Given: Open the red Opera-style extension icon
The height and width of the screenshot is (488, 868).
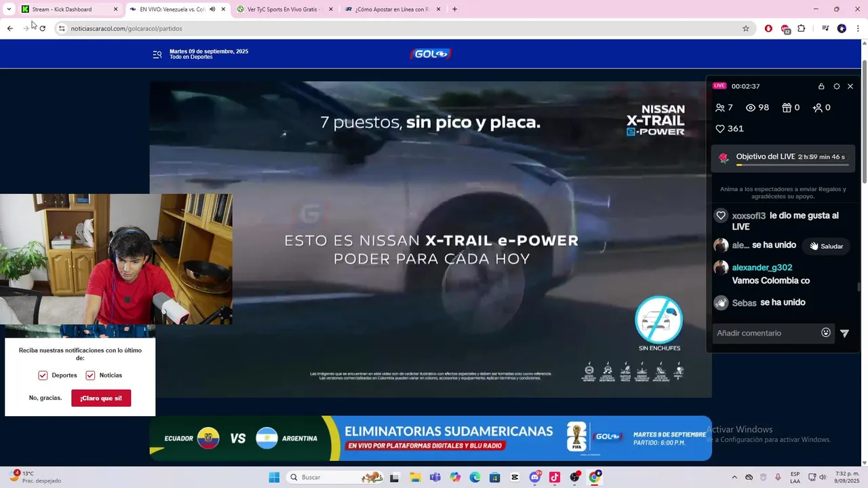Looking at the screenshot, I should click(768, 28).
